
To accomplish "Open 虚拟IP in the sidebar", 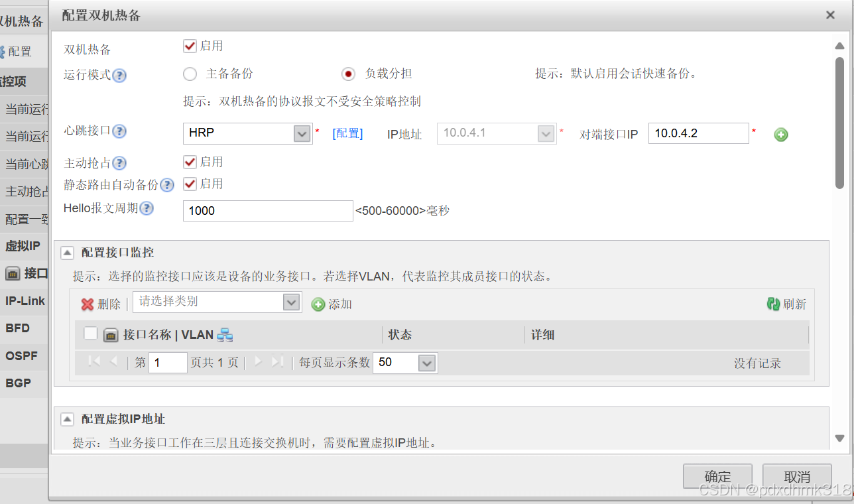I will click(24, 246).
